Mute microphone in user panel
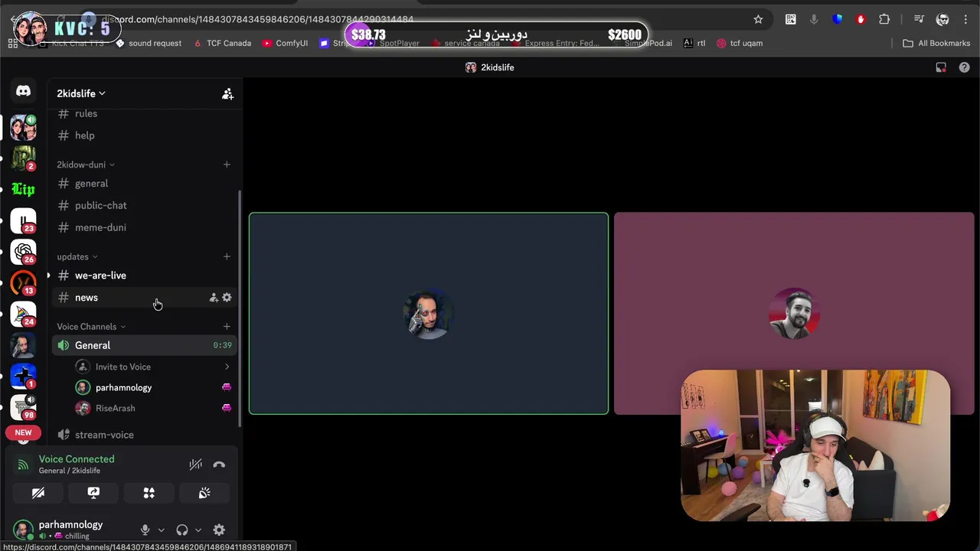This screenshot has height=551, width=980. coord(145,530)
